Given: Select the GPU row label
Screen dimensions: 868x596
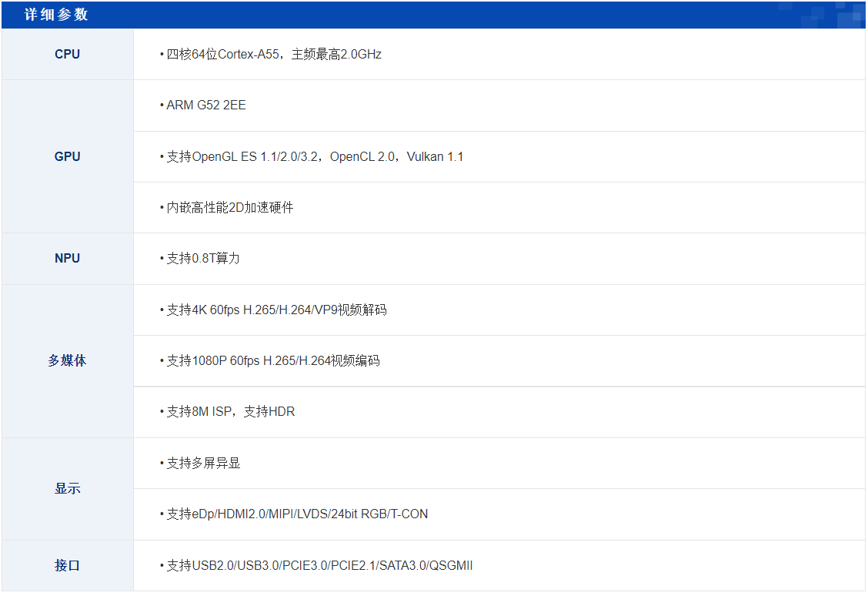Looking at the screenshot, I should coord(68,156).
